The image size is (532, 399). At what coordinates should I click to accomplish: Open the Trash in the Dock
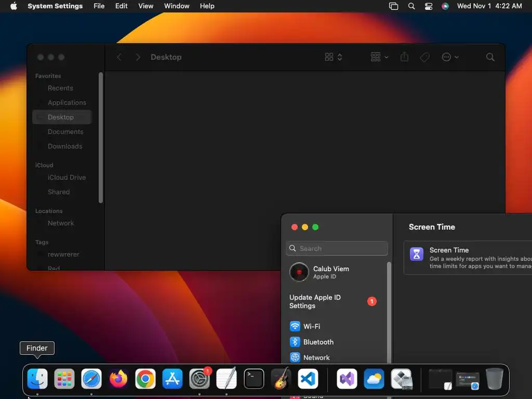[495, 379]
